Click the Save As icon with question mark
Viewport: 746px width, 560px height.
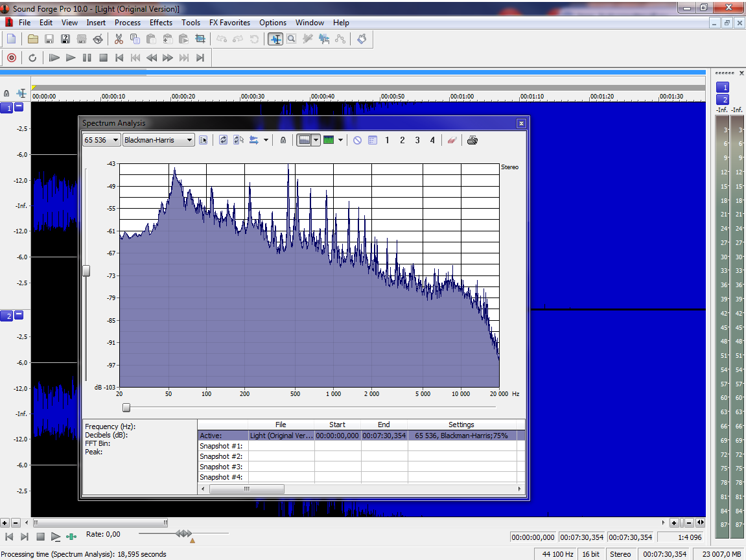tap(65, 39)
